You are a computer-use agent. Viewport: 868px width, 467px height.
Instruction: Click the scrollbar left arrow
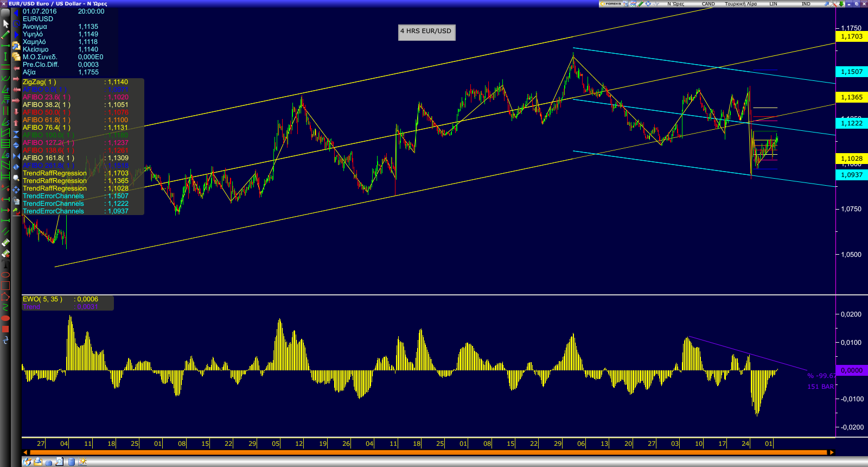click(25, 452)
